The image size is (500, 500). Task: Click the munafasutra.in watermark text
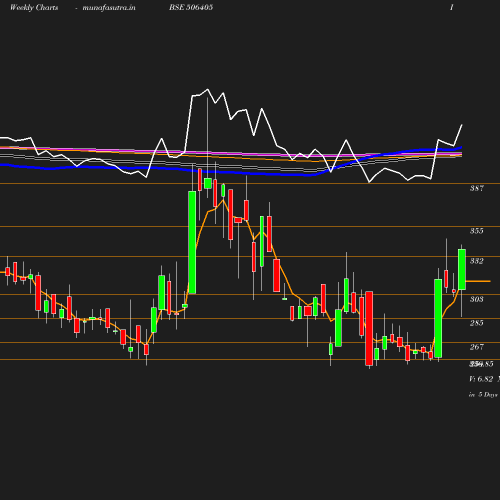coord(109,8)
